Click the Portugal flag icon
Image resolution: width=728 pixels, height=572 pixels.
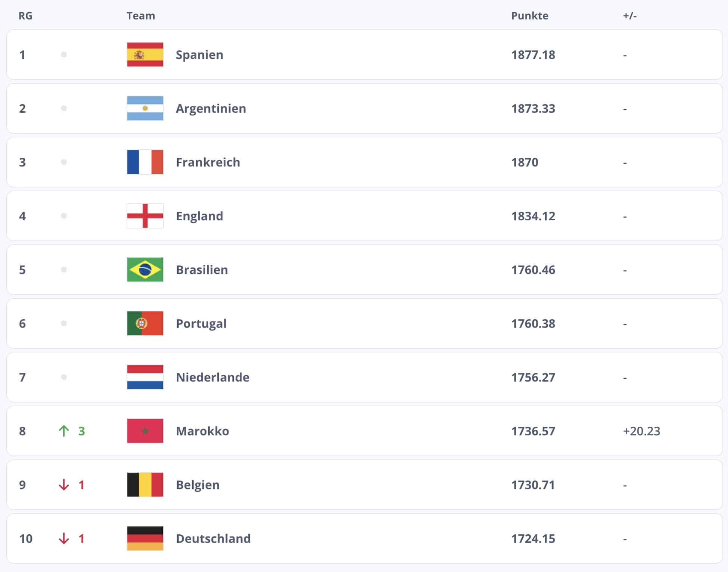[x=145, y=323]
